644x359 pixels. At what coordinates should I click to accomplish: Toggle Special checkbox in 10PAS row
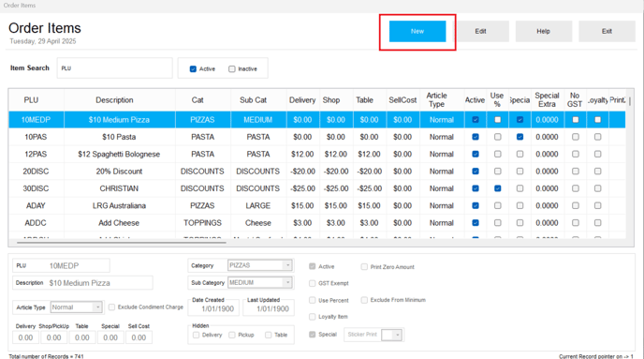pos(520,137)
